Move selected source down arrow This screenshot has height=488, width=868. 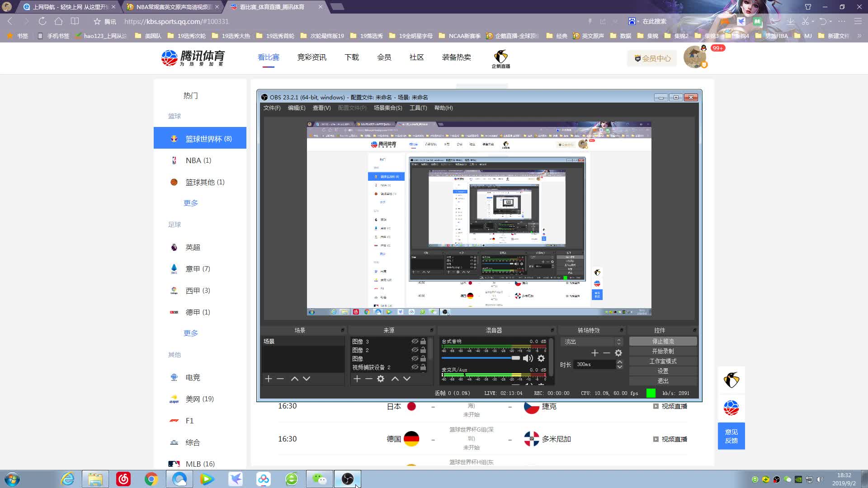tap(407, 379)
